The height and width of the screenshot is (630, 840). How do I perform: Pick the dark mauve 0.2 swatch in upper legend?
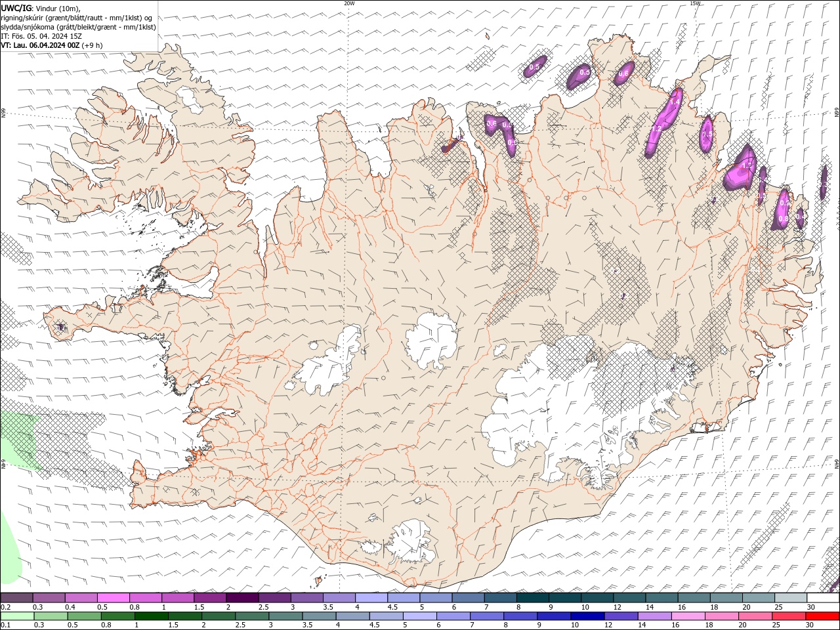click(x=16, y=598)
